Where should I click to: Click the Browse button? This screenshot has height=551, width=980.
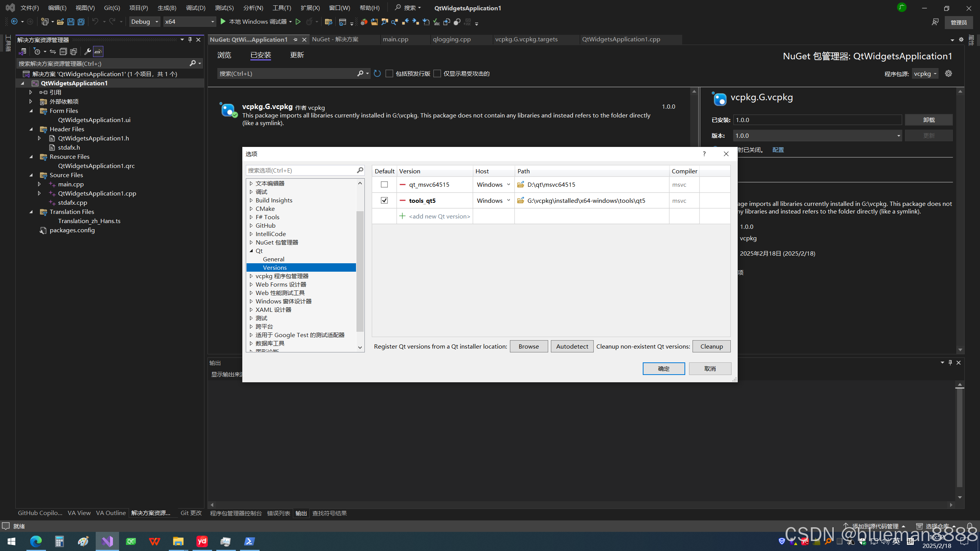pyautogui.click(x=529, y=346)
